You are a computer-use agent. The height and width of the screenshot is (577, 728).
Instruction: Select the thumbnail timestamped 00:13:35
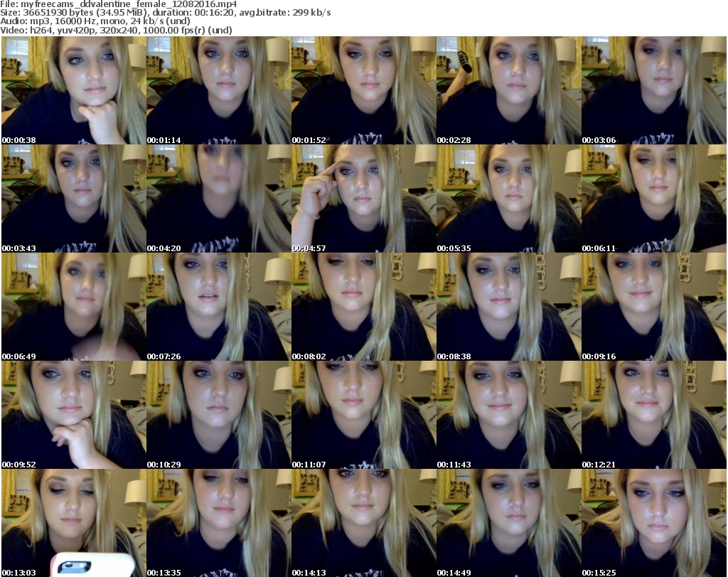click(219, 523)
